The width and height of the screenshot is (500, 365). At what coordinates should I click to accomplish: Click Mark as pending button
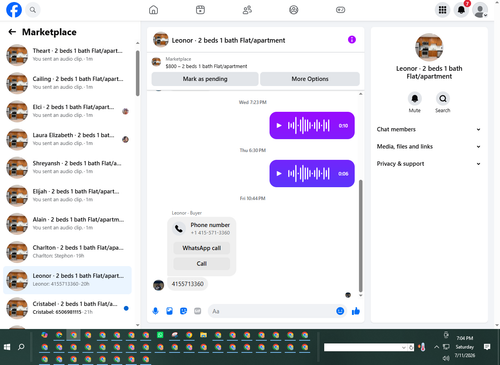(205, 79)
